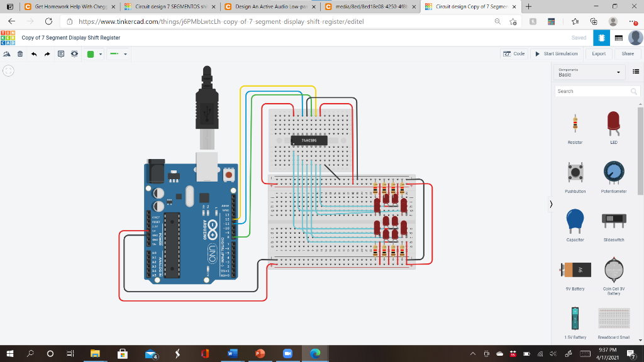The width and height of the screenshot is (644, 362).
Task: Delete selection with trash icon
Action: (19, 54)
